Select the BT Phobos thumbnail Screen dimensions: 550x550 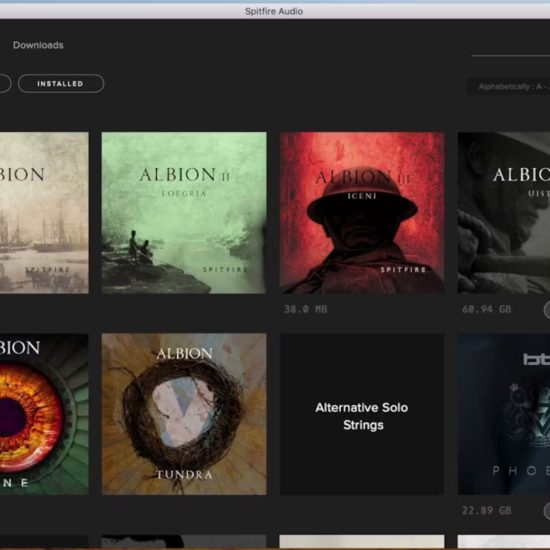pos(504,414)
